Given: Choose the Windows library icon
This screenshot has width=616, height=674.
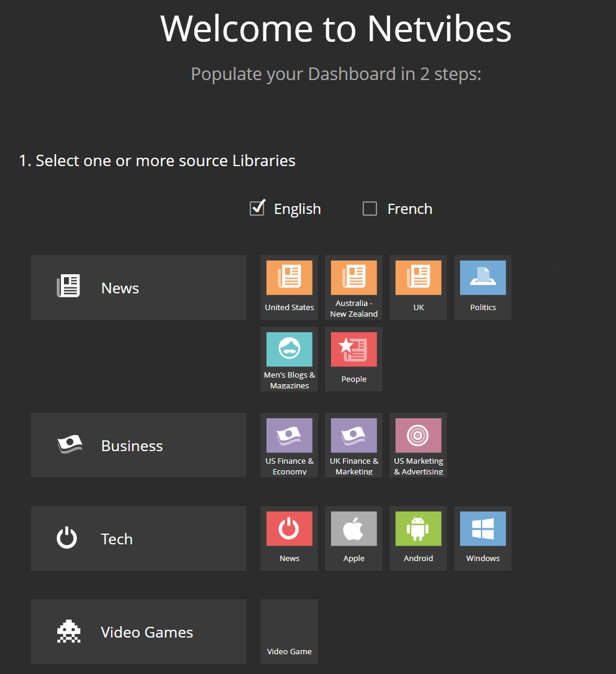Looking at the screenshot, I should tap(483, 529).
